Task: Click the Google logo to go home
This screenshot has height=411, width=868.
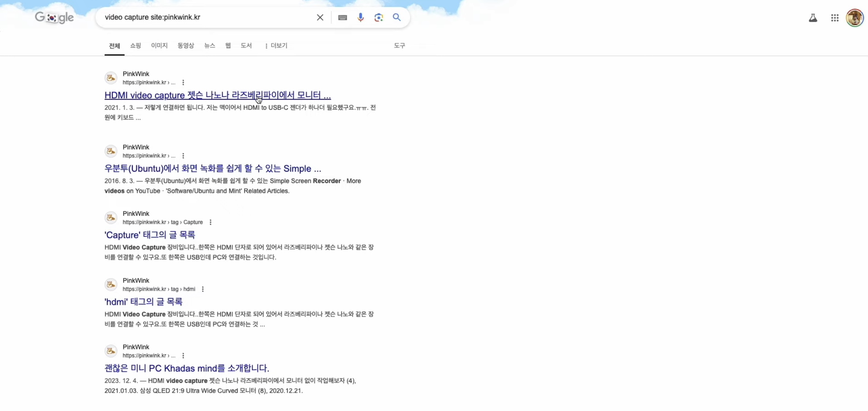Action: [54, 17]
